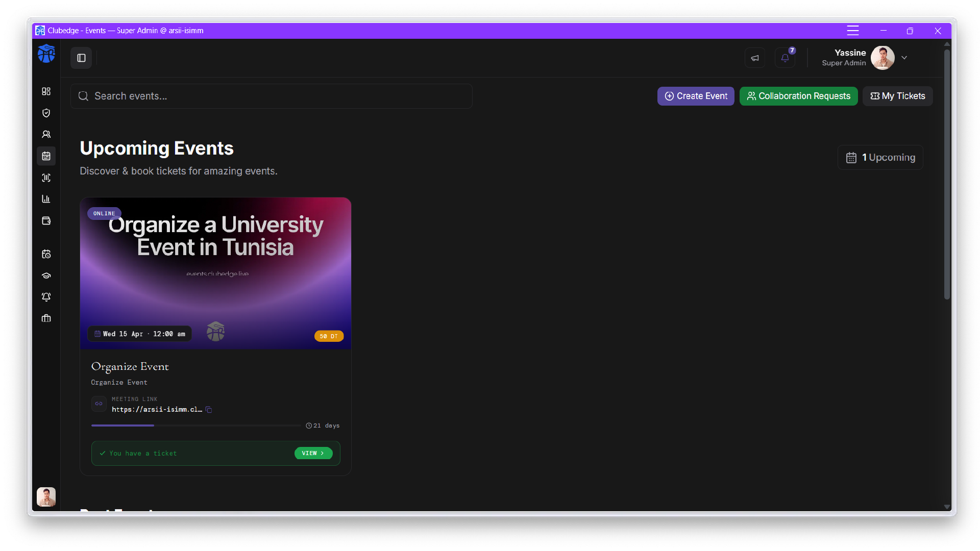Image resolution: width=980 pixels, height=551 pixels.
Task: Click the event countdown progress bar
Action: pyautogui.click(x=197, y=425)
